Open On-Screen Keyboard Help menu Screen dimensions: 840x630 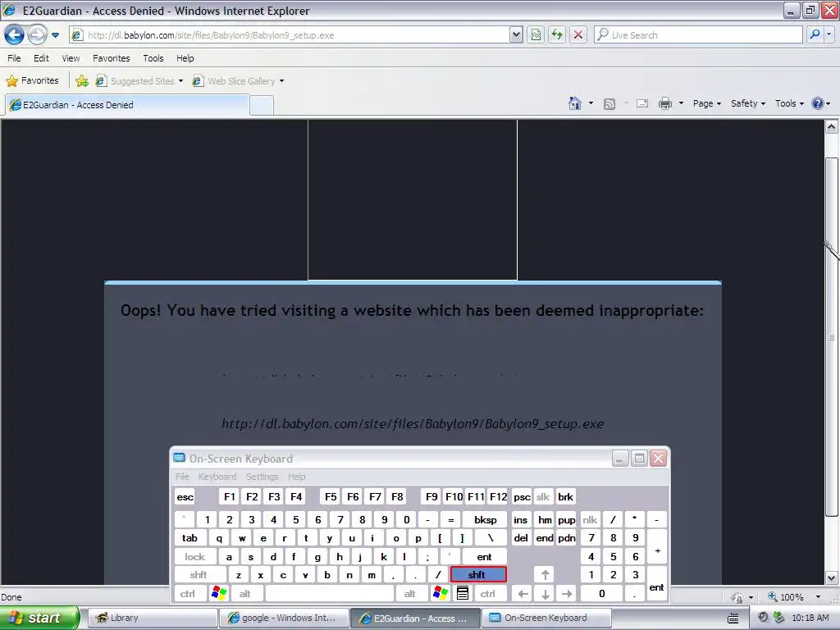pyautogui.click(x=296, y=477)
